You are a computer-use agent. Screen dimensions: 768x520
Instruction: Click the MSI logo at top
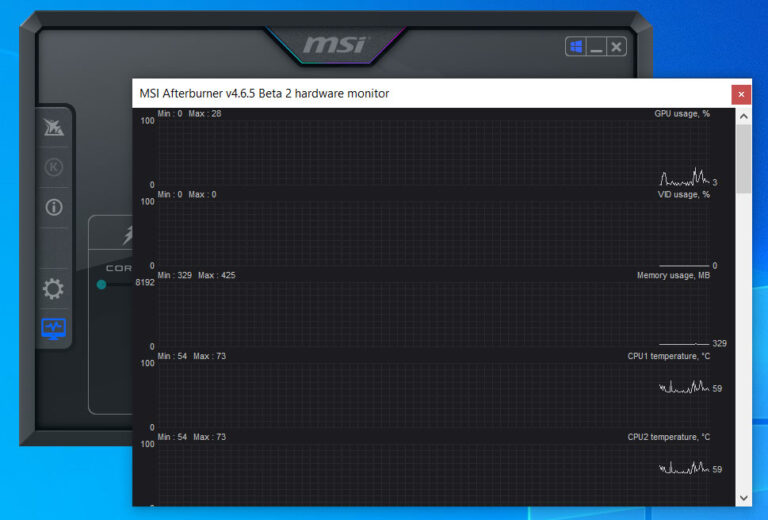coord(335,45)
